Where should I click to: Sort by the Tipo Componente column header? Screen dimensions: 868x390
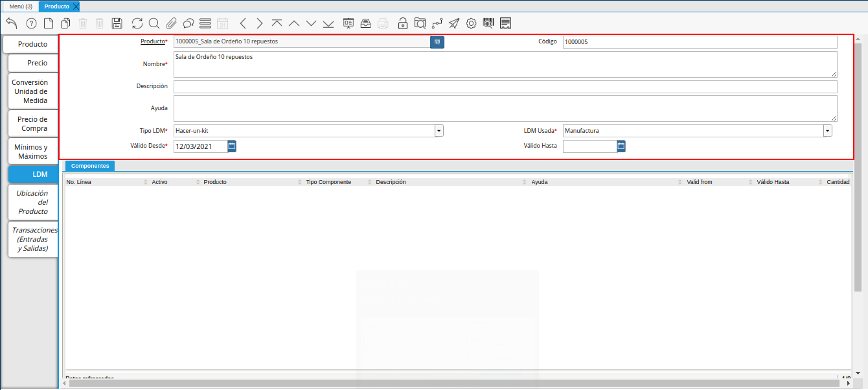328,182
